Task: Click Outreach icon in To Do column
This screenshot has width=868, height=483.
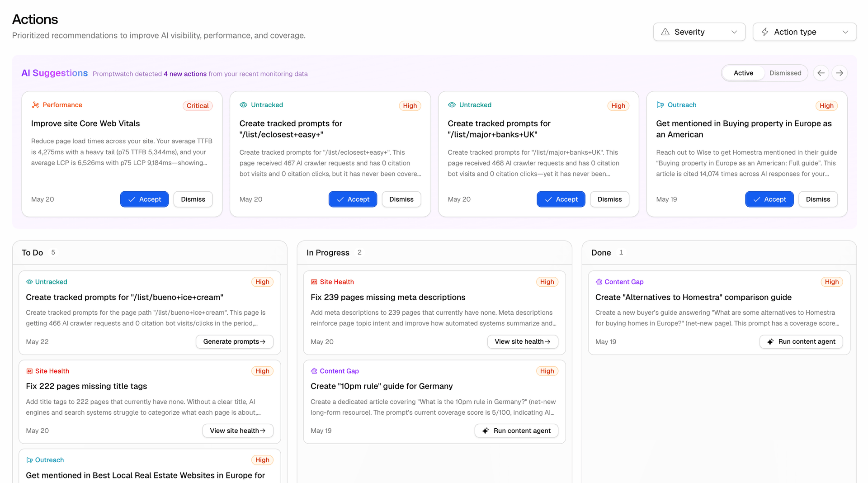Action: pyautogui.click(x=29, y=460)
